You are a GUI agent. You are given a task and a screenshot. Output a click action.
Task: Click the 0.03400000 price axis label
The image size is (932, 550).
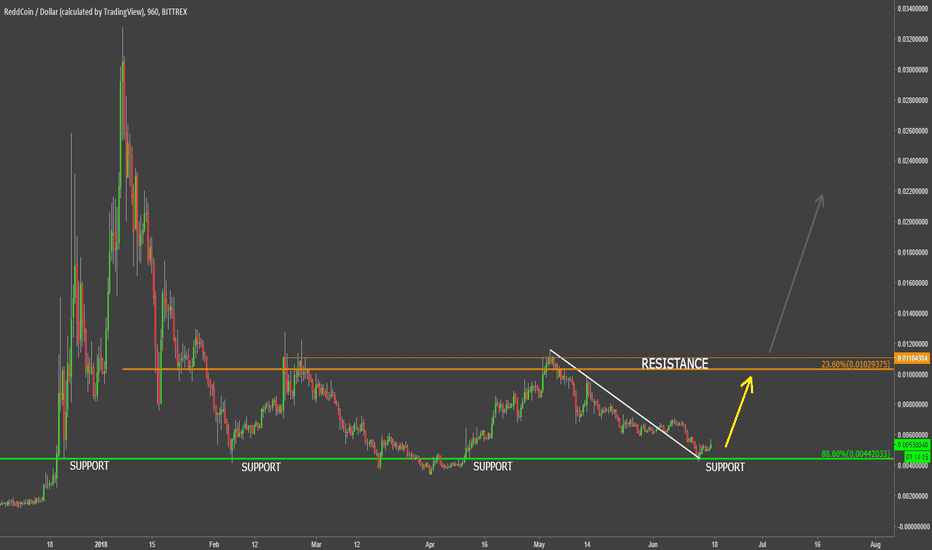tap(912, 9)
